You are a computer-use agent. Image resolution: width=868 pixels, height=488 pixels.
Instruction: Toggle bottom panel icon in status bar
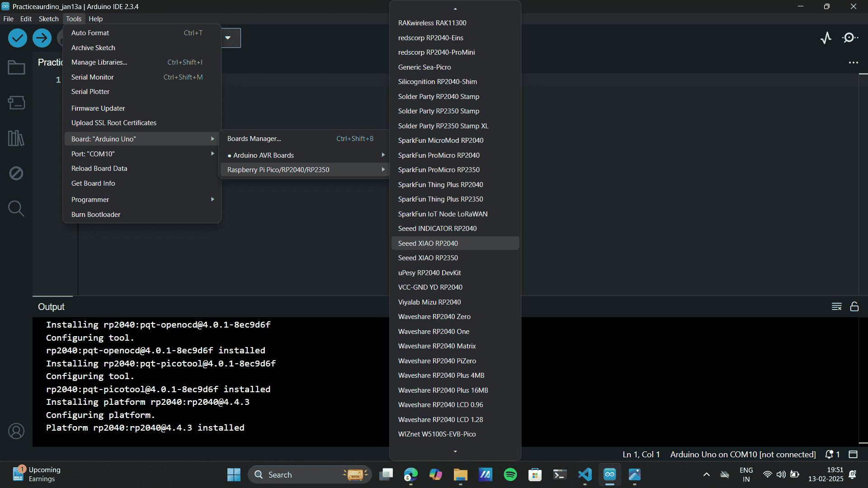853,455
